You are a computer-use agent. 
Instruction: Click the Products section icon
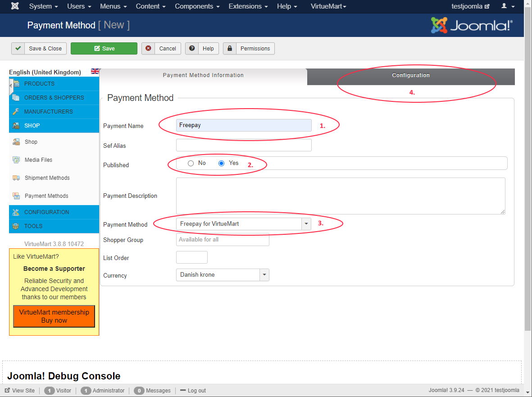(16, 84)
